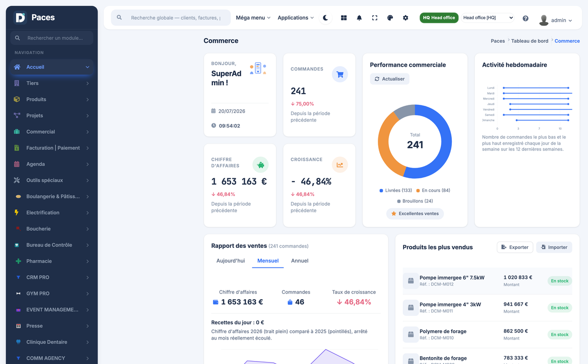Click the Polymere de forage product icon
The width and height of the screenshot is (588, 364).
point(410,335)
